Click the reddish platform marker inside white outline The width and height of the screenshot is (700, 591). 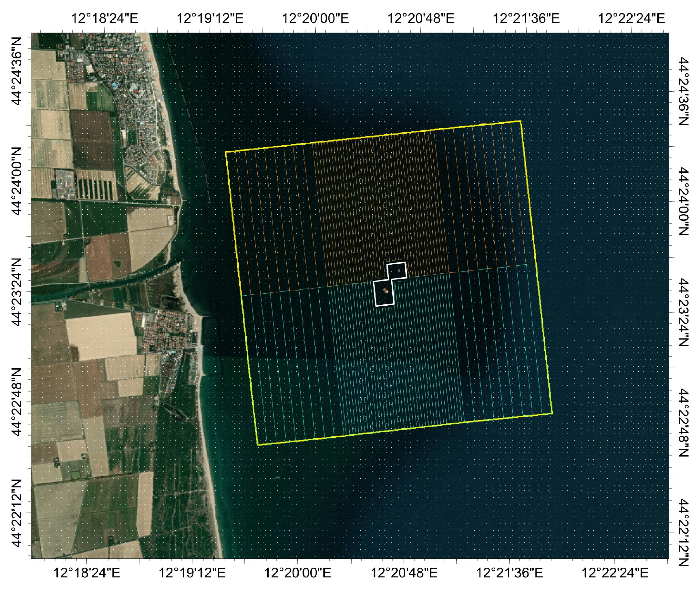(x=386, y=291)
